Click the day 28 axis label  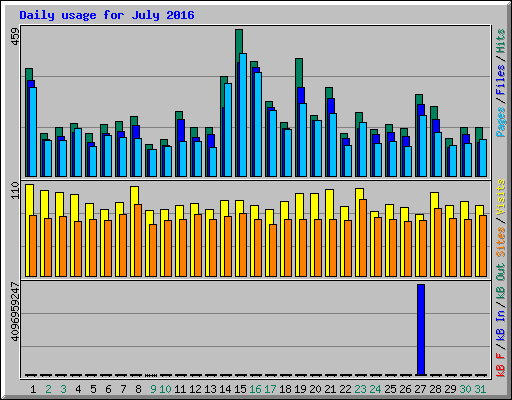coord(435,389)
